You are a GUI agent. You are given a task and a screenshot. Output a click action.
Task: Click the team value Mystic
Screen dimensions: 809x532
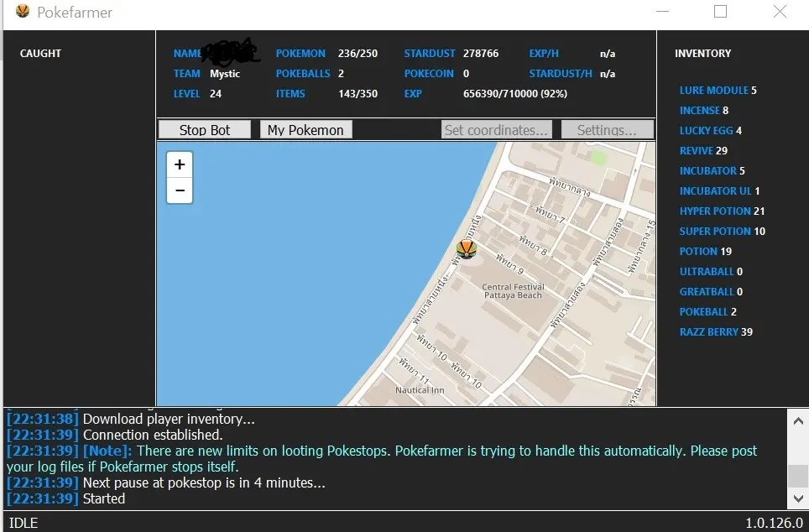click(224, 73)
